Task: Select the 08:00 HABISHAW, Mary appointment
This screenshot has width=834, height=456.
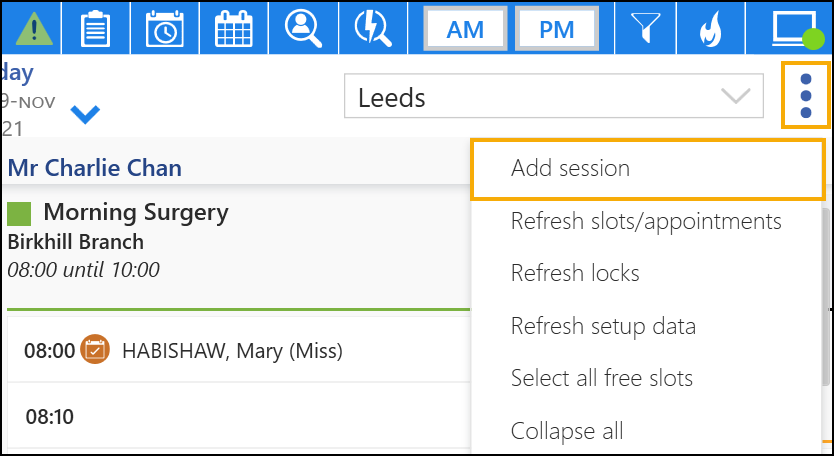Action: point(230,351)
